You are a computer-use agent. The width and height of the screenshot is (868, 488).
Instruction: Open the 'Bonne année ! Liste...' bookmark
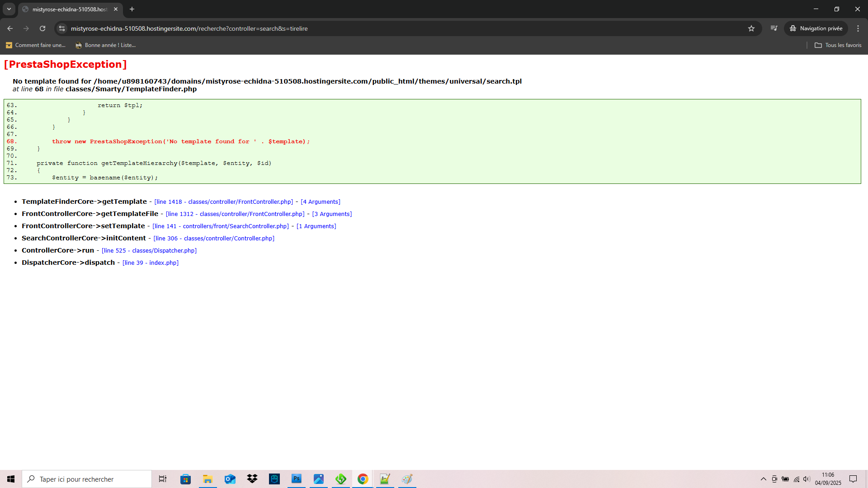pyautogui.click(x=106, y=45)
